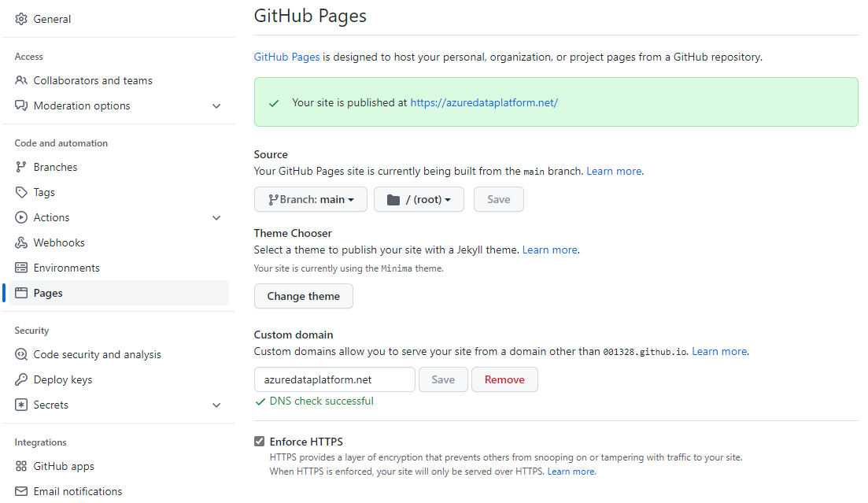Remove the custom domain
The height and width of the screenshot is (503, 868).
504,379
